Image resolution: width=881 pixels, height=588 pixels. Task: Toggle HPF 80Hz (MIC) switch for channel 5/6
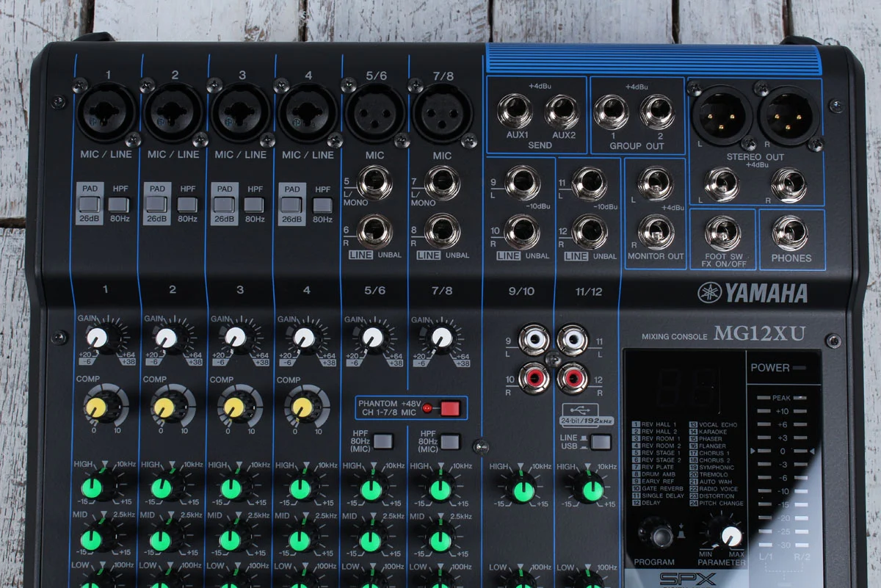click(383, 441)
